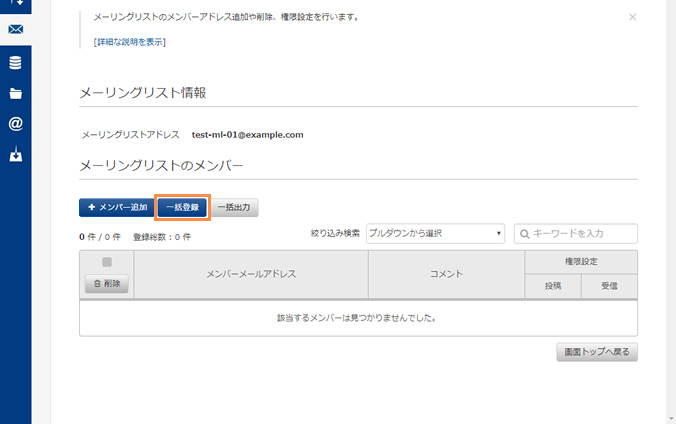Click the magnifier icon in the search box
Image resolution: width=676 pixels, height=424 pixels.
[524, 233]
